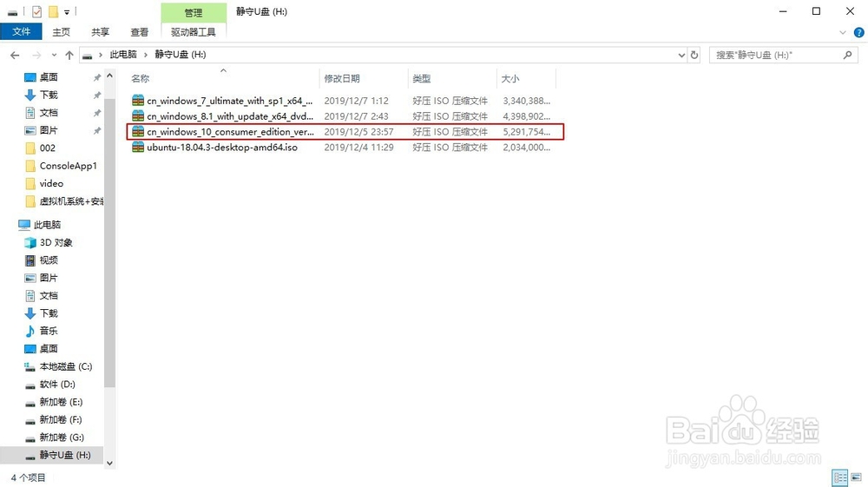Click navigation pane scrollbar up arrow
The height and width of the screenshot is (487, 868).
click(x=109, y=76)
